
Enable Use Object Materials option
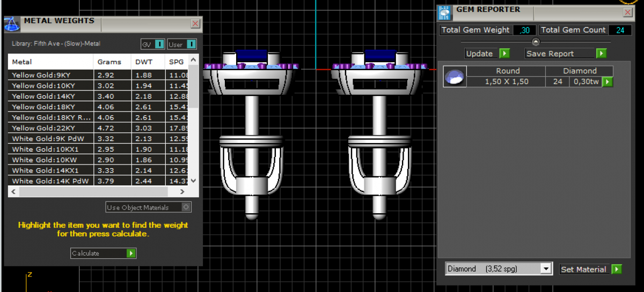pyautogui.click(x=186, y=207)
